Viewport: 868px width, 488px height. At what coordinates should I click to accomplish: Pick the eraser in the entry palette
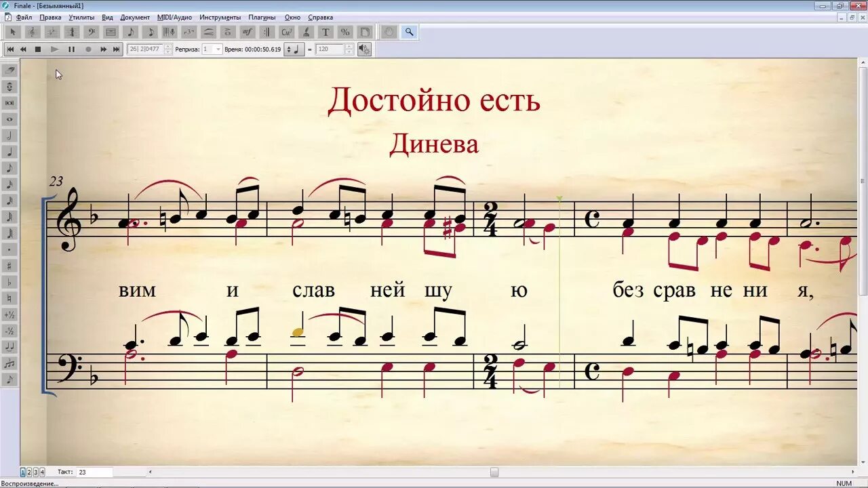(x=10, y=69)
